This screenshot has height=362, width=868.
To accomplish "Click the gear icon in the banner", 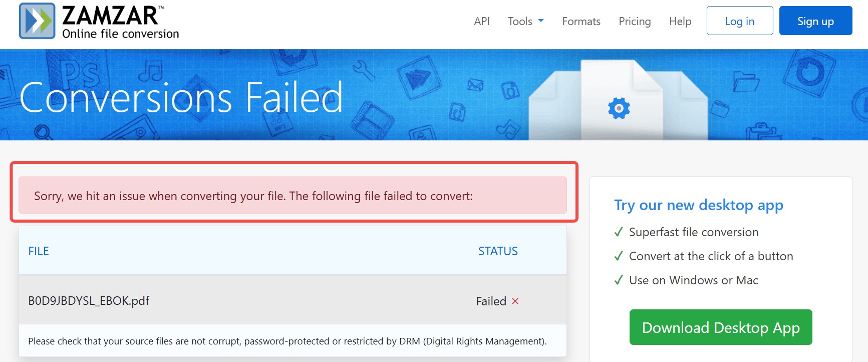I will (619, 107).
